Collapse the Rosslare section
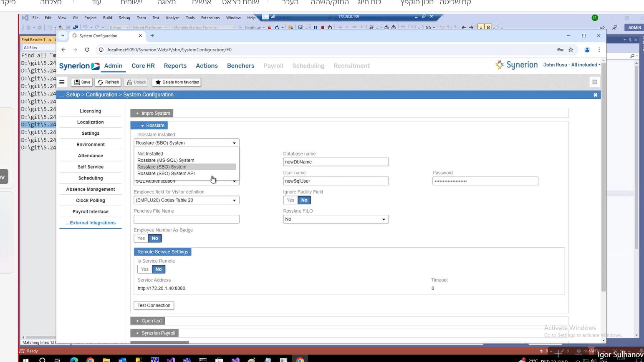Image resolution: width=644 pixels, height=362 pixels. tap(149, 126)
